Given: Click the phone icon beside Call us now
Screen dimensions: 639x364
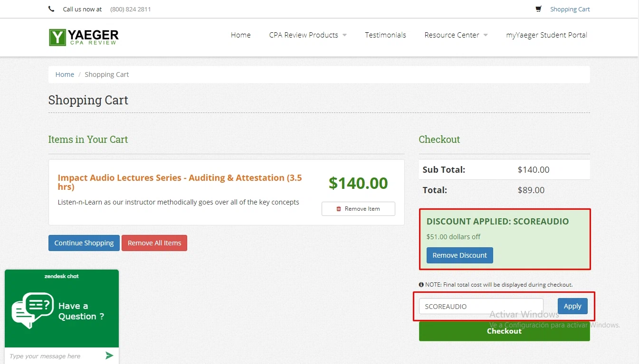Looking at the screenshot, I should tap(51, 9).
